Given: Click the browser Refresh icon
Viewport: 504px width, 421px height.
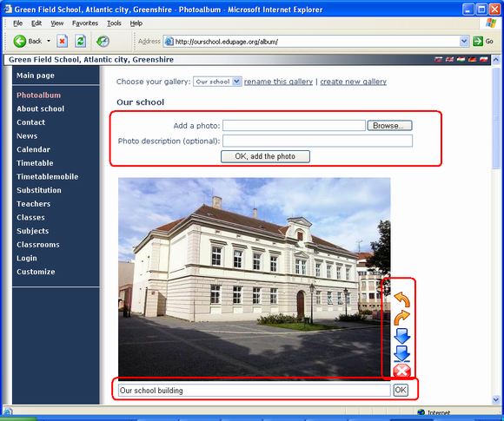Looking at the screenshot, I should click(80, 41).
